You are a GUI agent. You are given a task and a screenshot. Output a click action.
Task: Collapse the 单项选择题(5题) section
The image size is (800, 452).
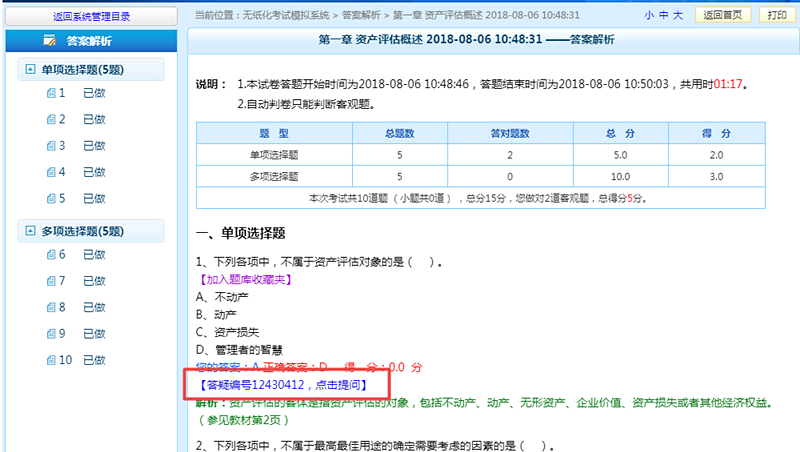[x=30, y=70]
